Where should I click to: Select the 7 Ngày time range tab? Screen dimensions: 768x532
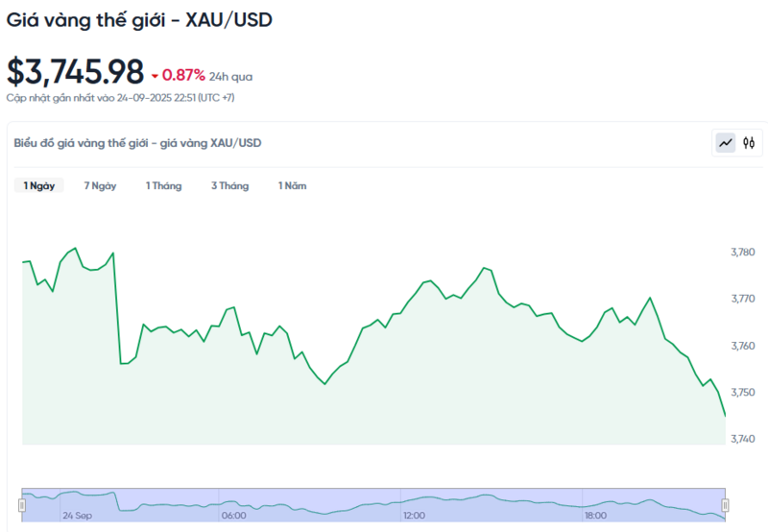pyautogui.click(x=100, y=185)
